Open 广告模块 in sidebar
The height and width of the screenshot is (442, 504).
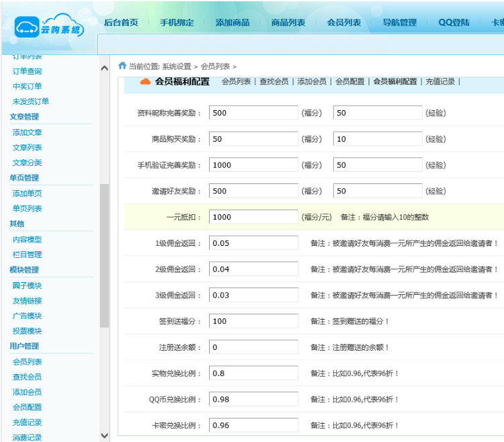28,316
